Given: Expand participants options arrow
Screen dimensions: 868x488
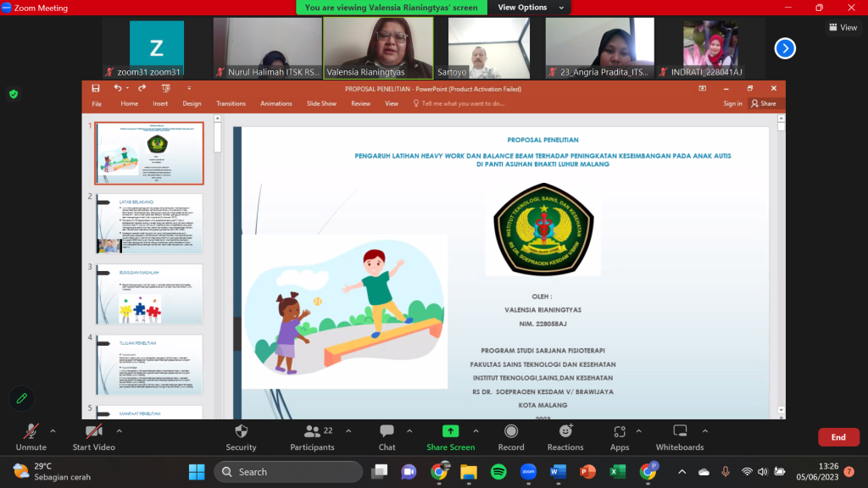Looking at the screenshot, I should pyautogui.click(x=348, y=431).
